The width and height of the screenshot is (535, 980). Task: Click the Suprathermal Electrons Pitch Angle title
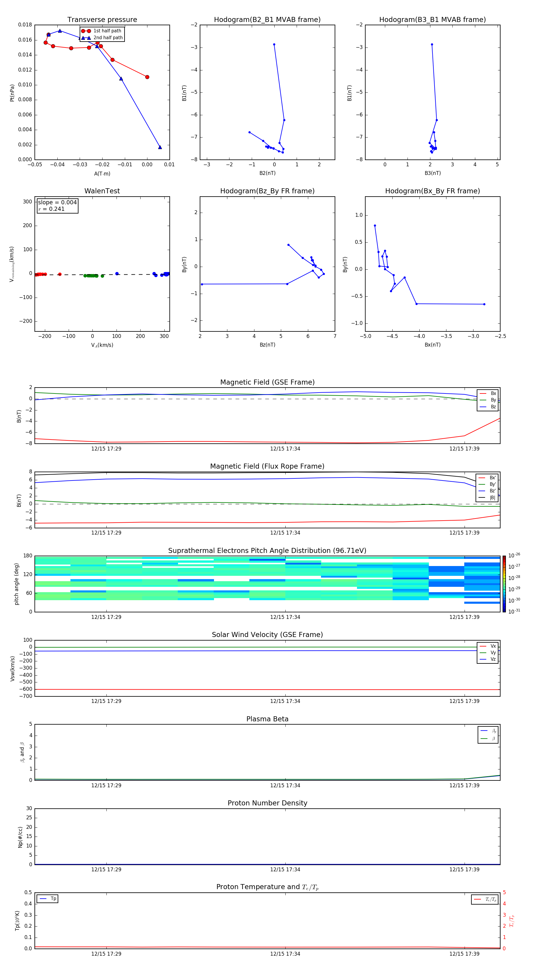coord(267,551)
